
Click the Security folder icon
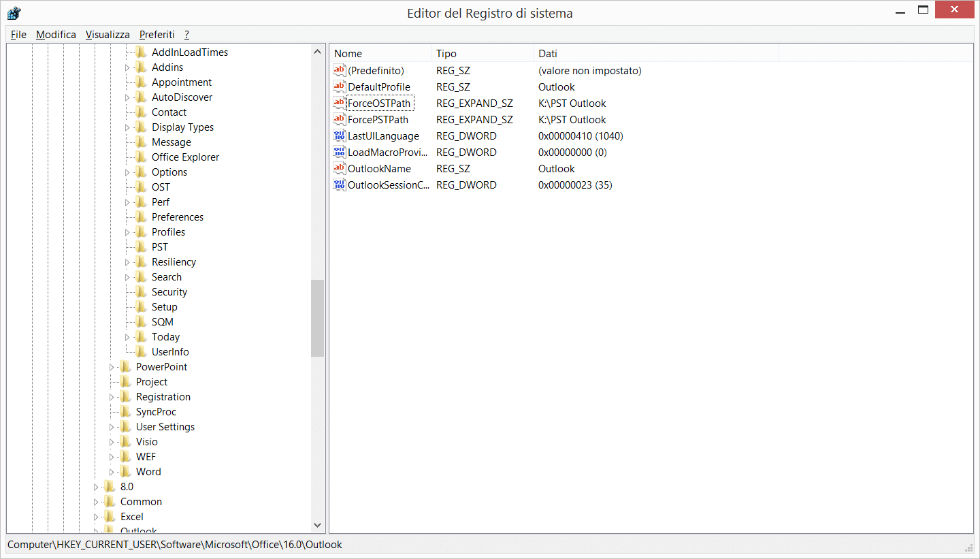pyautogui.click(x=141, y=292)
